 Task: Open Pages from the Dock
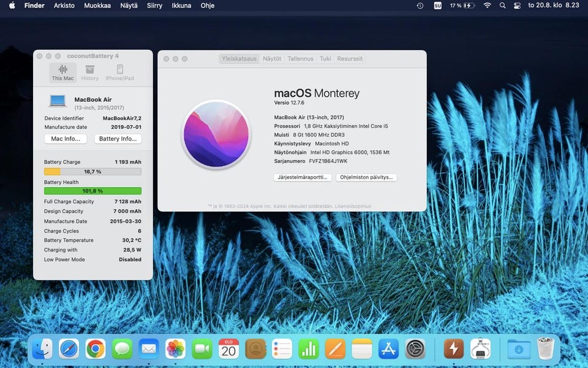pos(335,349)
